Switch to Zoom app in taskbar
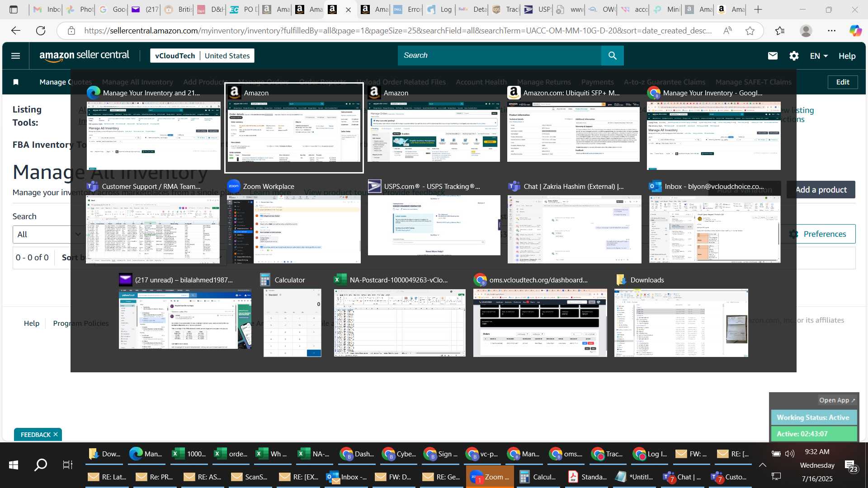868x488 pixels. [x=490, y=477]
